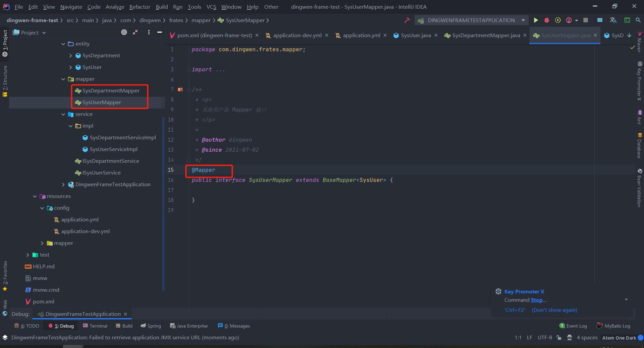Viewport: 644px width, 348px height.
Task: Collapse all nodes in the Project panel
Action: (x=135, y=32)
